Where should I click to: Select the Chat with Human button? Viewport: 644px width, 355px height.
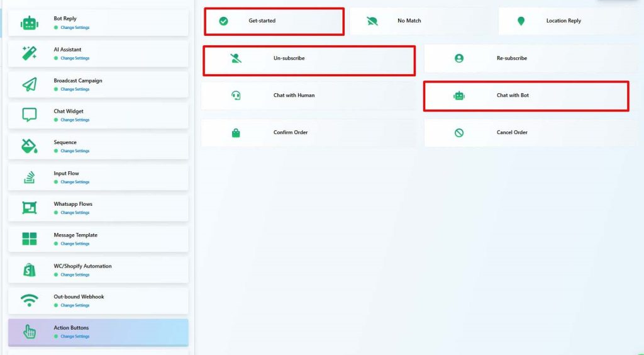[x=308, y=96]
